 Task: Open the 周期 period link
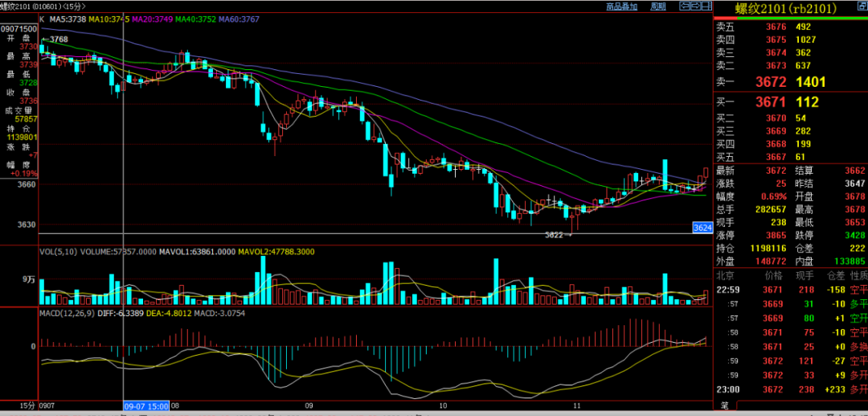[x=657, y=6]
